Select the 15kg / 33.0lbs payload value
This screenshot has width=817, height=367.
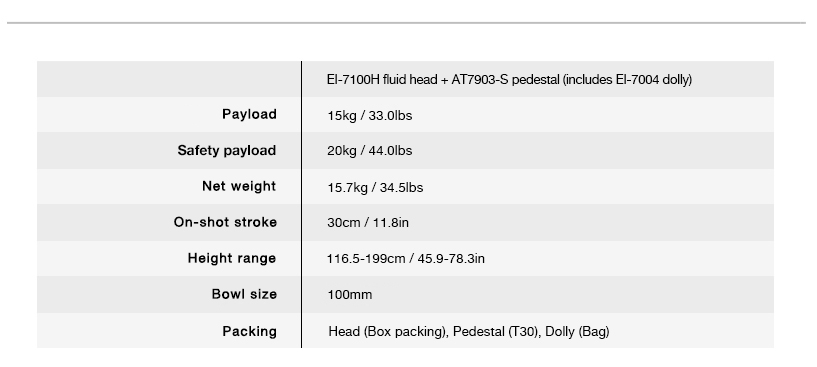click(369, 115)
